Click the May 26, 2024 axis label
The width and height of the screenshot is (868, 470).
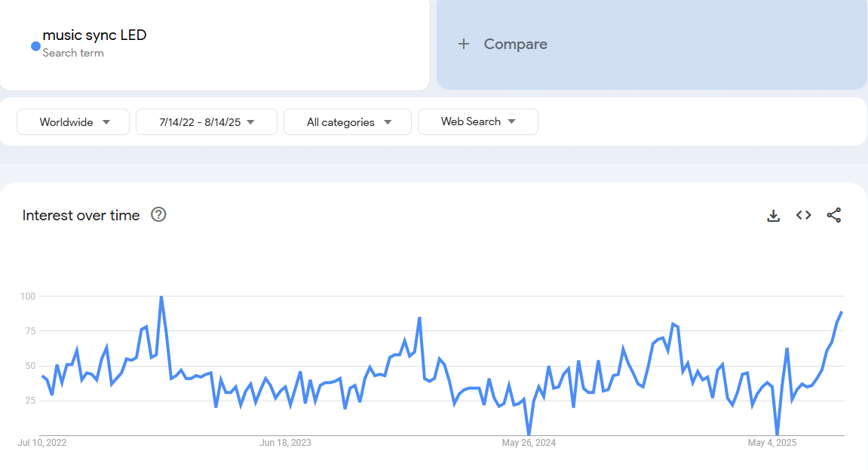click(x=529, y=443)
